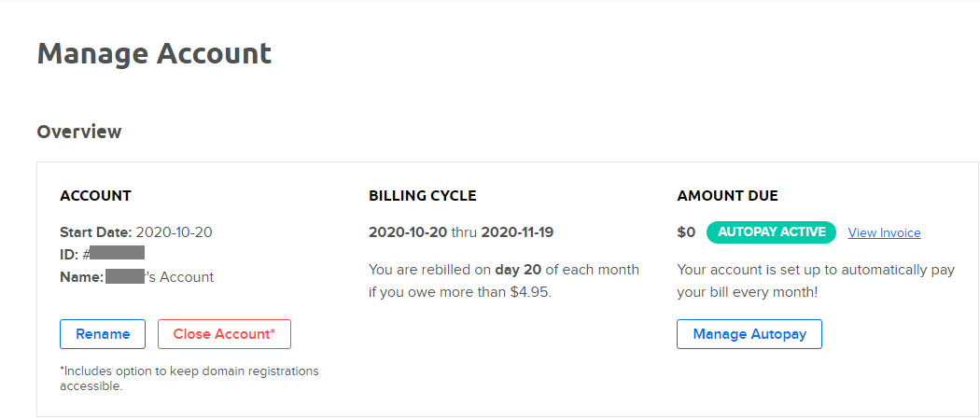Click the Manage Account page heading
Viewport: 980px width, 420px height.
tap(154, 53)
